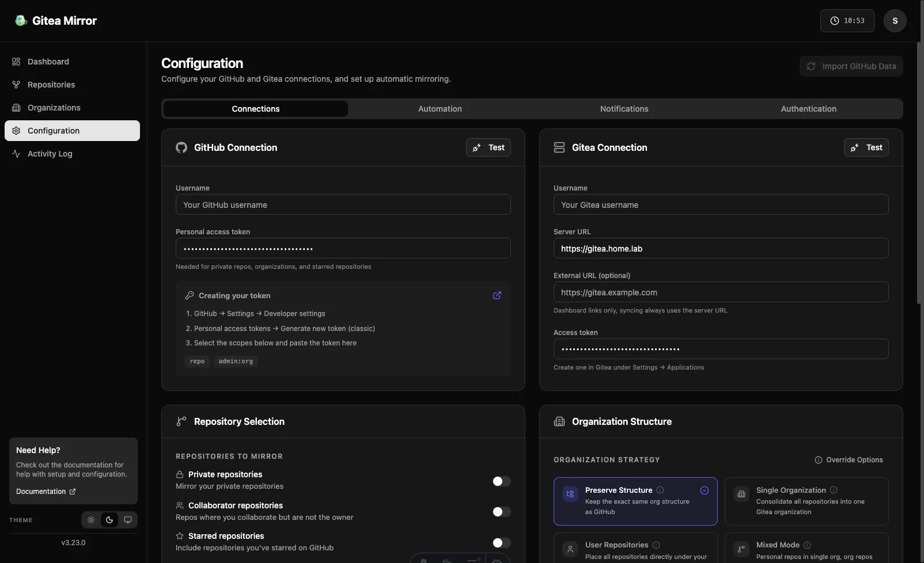Test the GitHub connection
The height and width of the screenshot is (563, 924).
[x=488, y=147]
